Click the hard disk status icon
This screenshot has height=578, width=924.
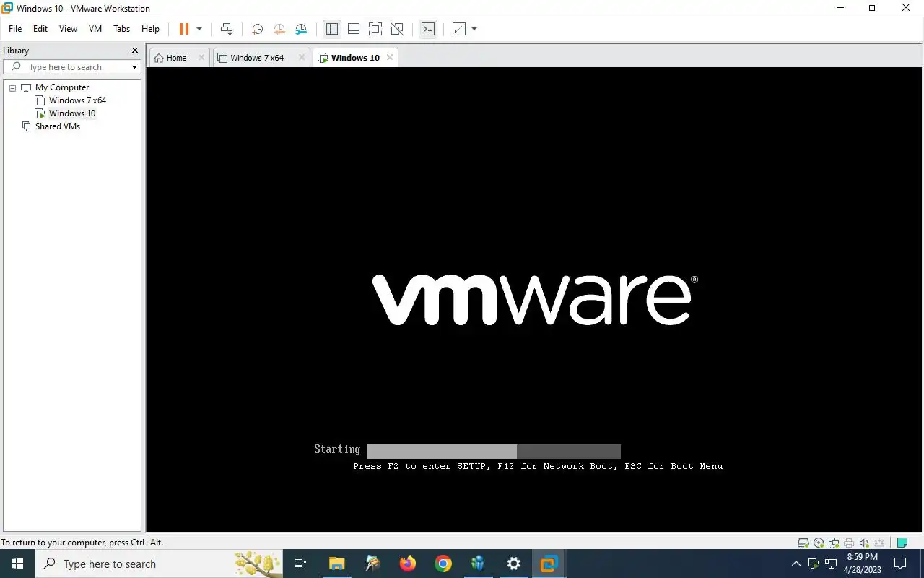803,543
